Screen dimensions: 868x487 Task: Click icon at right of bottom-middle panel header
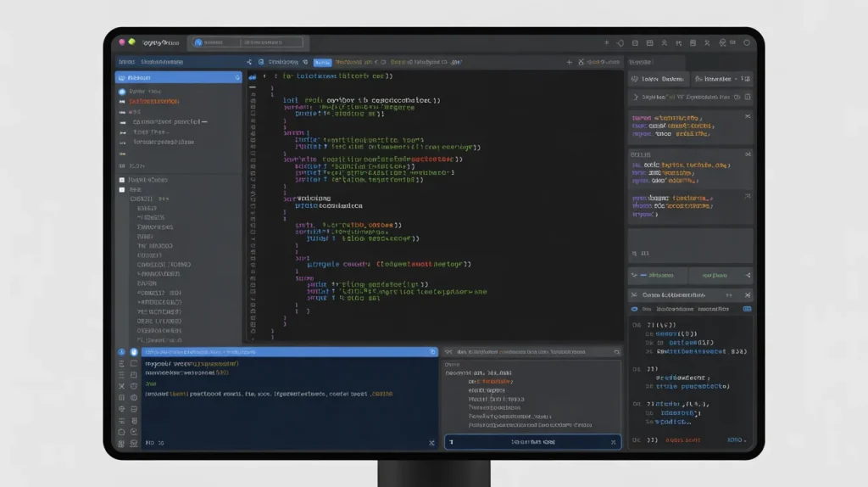click(617, 352)
